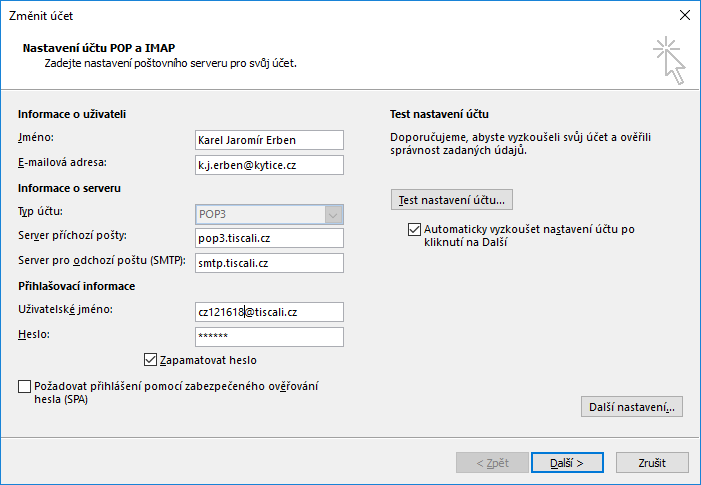Close the Změnit účet dialog

tap(684, 15)
